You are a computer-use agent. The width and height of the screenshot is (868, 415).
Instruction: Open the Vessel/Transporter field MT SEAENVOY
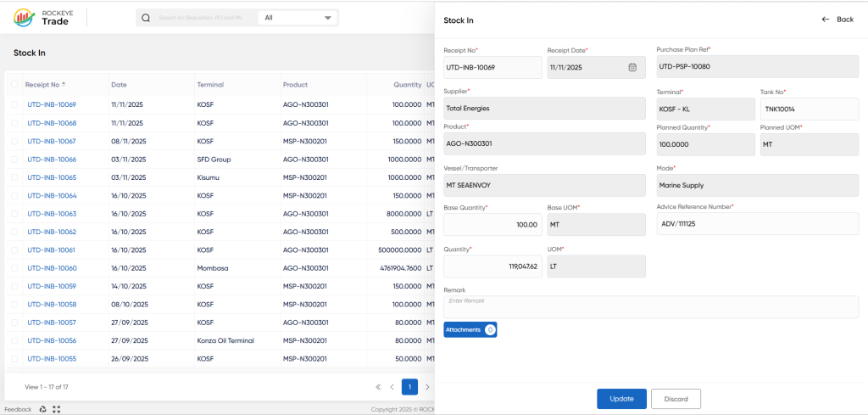pos(544,186)
